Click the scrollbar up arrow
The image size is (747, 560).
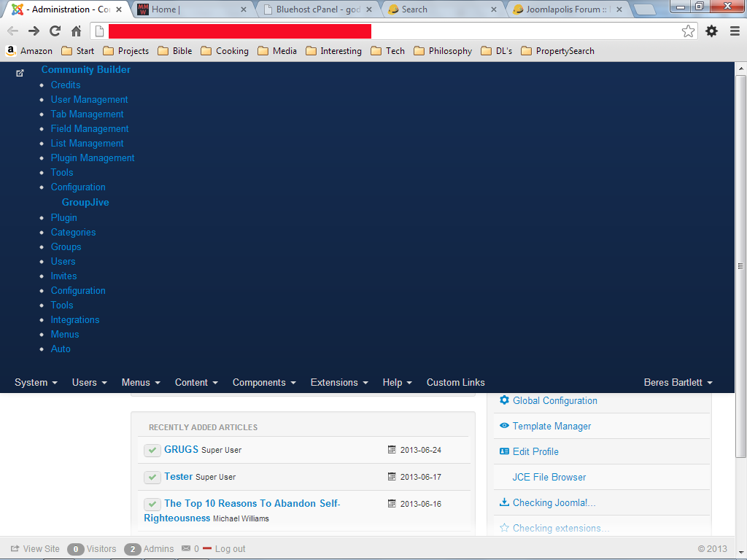point(741,69)
